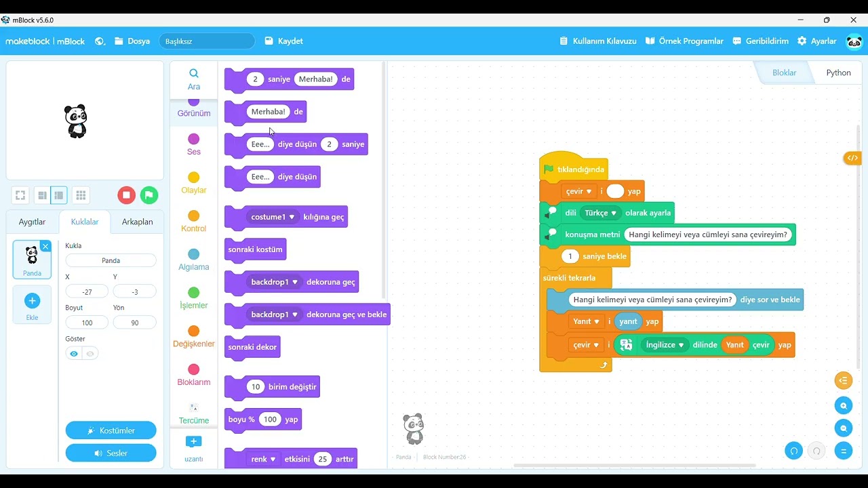Click the orange code panel toggle icon
The width and height of the screenshot is (868, 488).
(x=852, y=158)
